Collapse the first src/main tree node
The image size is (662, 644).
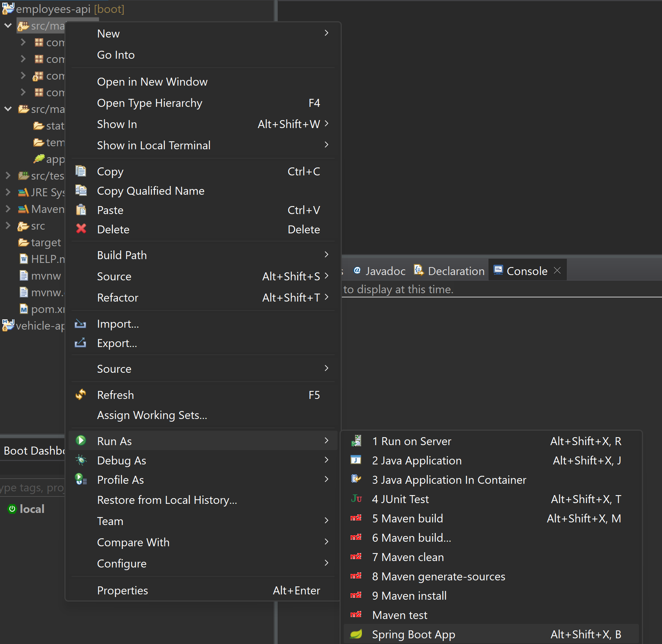(8, 26)
